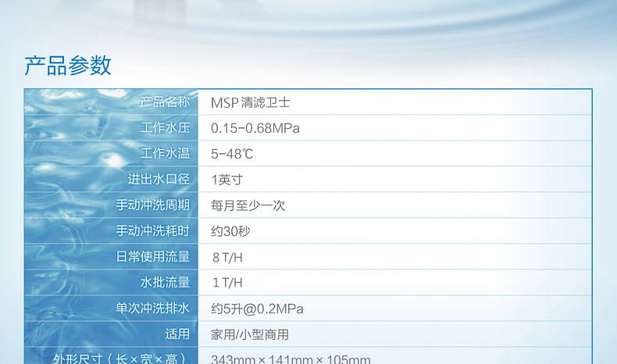Screen dimensions: 617x364
Task: Click the value 家用/小型商用
Action: tap(250, 334)
